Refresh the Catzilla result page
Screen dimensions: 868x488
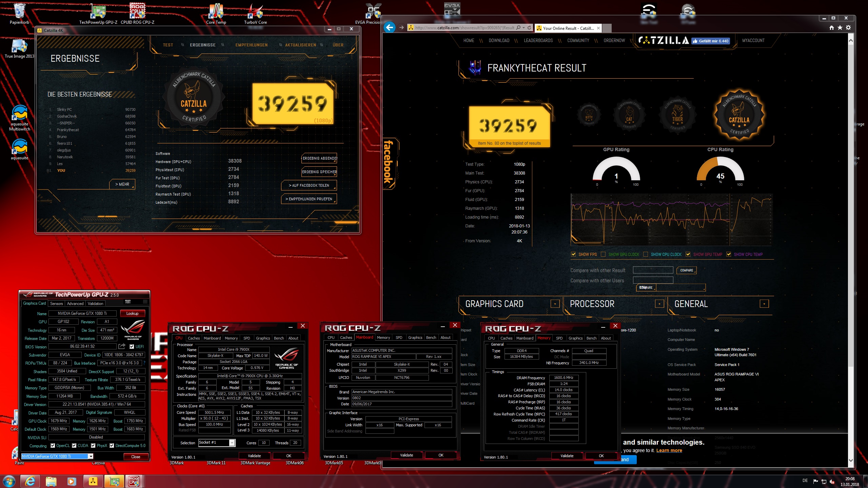point(529,27)
